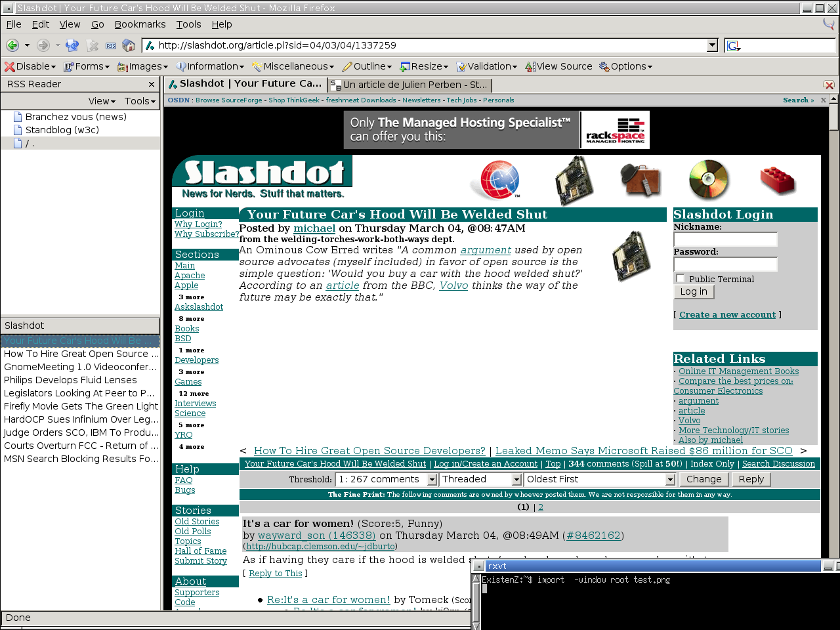Close the current tab with the red X
The width and height of the screenshot is (840, 630).
(x=829, y=85)
